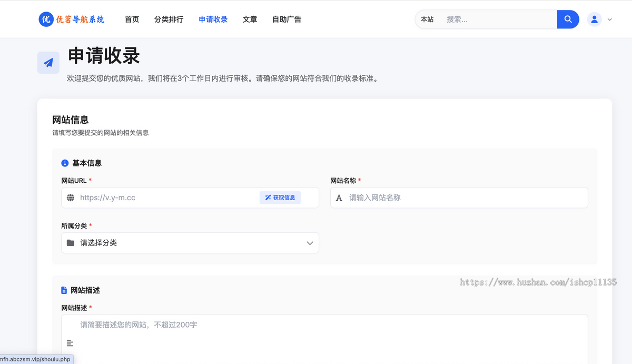Open the 请选择分类 category dropdown
Image resolution: width=632 pixels, height=364 pixels.
(x=190, y=243)
